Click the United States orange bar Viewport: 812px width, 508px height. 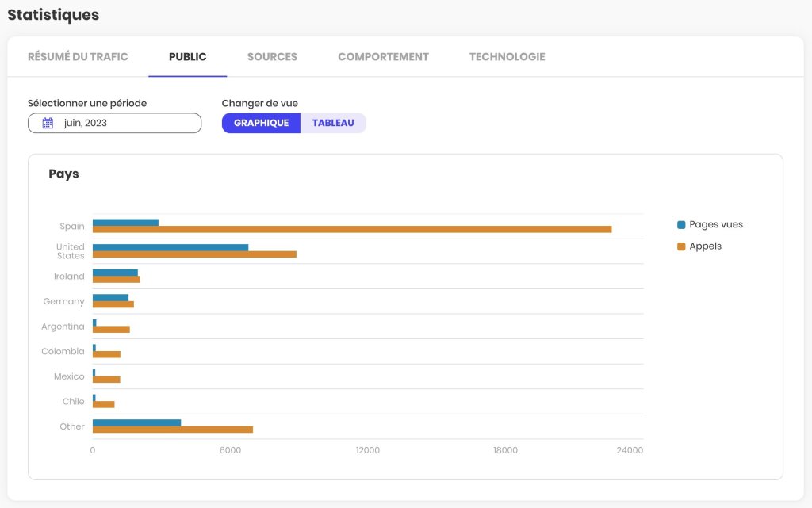[195, 254]
